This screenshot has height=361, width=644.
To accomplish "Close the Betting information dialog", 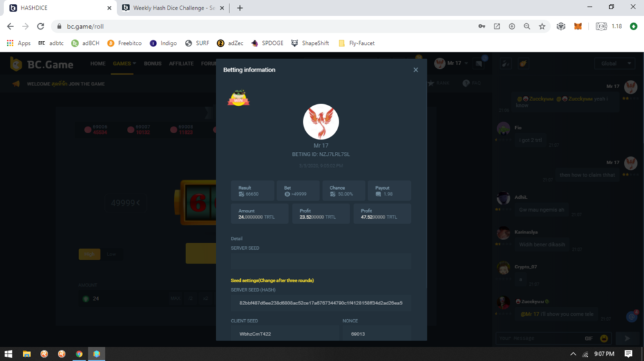I will (415, 69).
